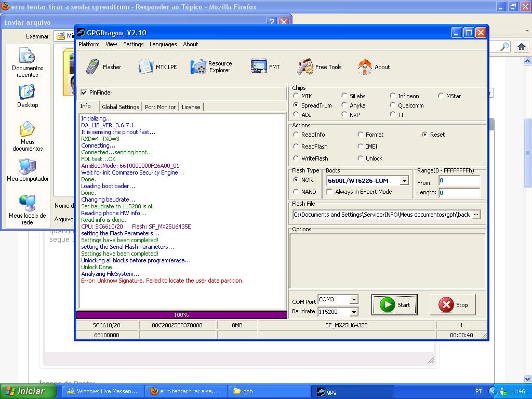Screen dimensions: 532x399
Task: Switch to the License tab
Action: pos(191,107)
